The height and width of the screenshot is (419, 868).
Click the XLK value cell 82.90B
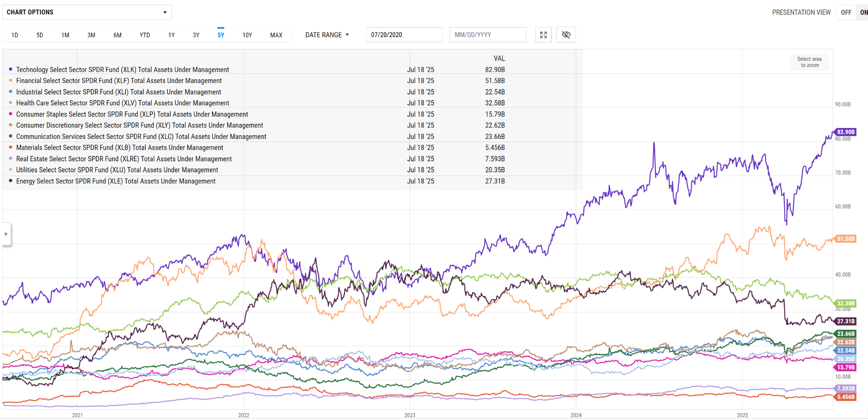click(495, 69)
